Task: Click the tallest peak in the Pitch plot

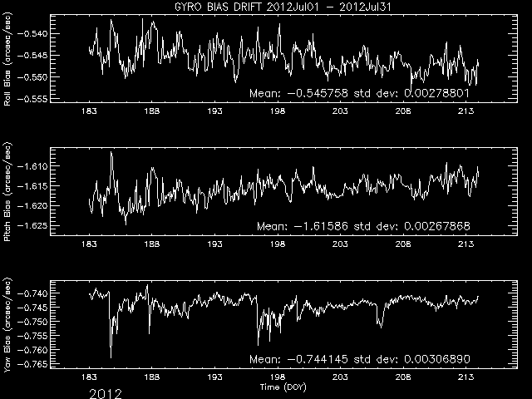Action: [x=111, y=153]
